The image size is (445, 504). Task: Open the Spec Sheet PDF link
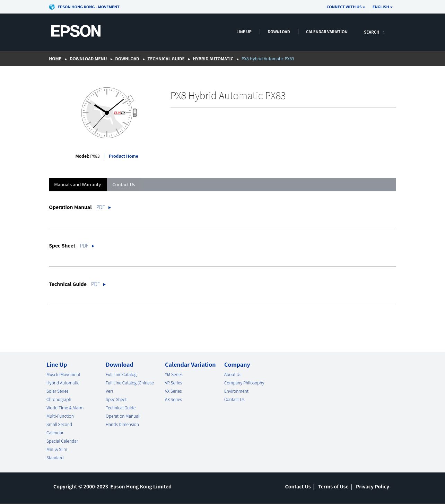[x=84, y=246]
